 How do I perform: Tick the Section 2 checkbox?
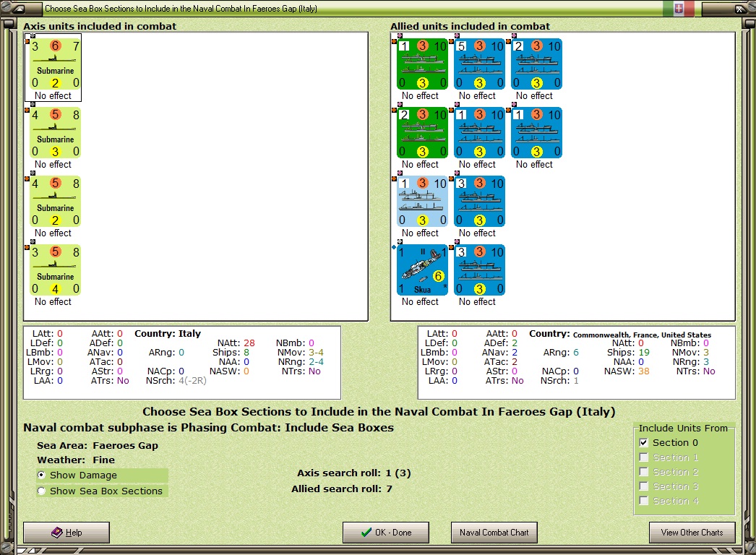(644, 472)
